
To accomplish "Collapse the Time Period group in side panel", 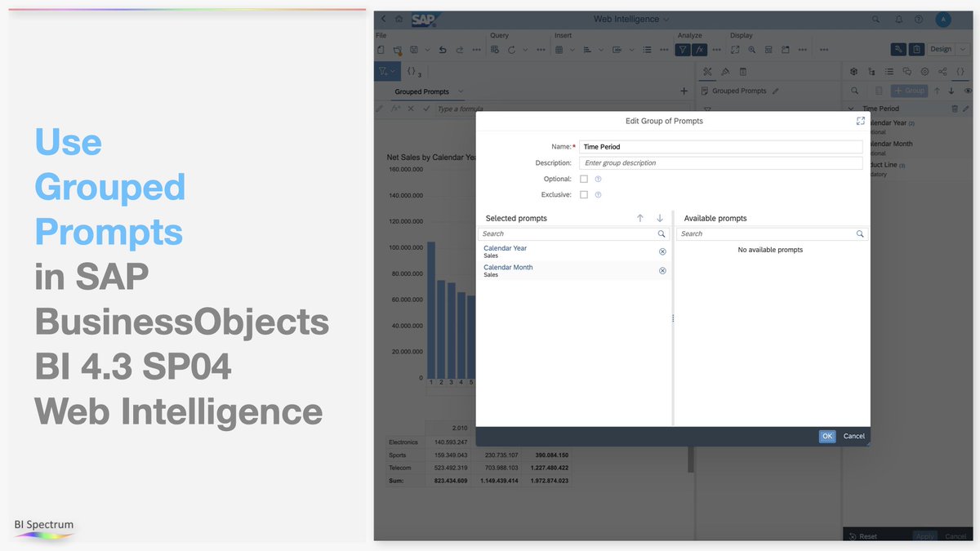I will click(851, 108).
